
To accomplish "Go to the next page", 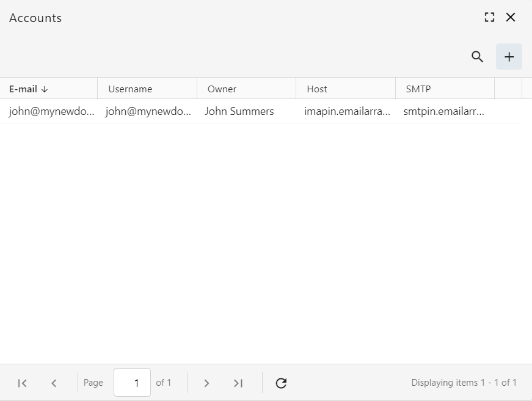I will [x=206, y=383].
